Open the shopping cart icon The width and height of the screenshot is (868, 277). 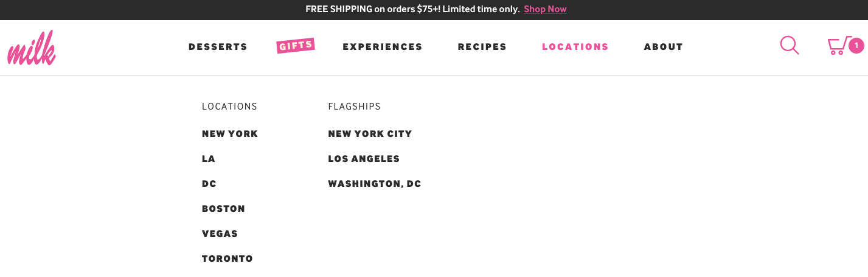(x=839, y=46)
